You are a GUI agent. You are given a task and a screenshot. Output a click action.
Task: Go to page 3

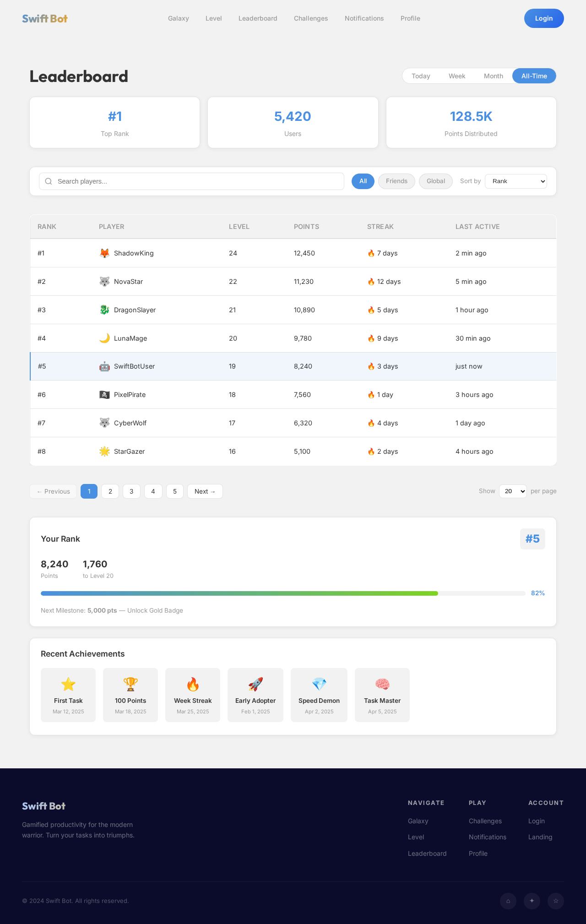[x=131, y=491]
